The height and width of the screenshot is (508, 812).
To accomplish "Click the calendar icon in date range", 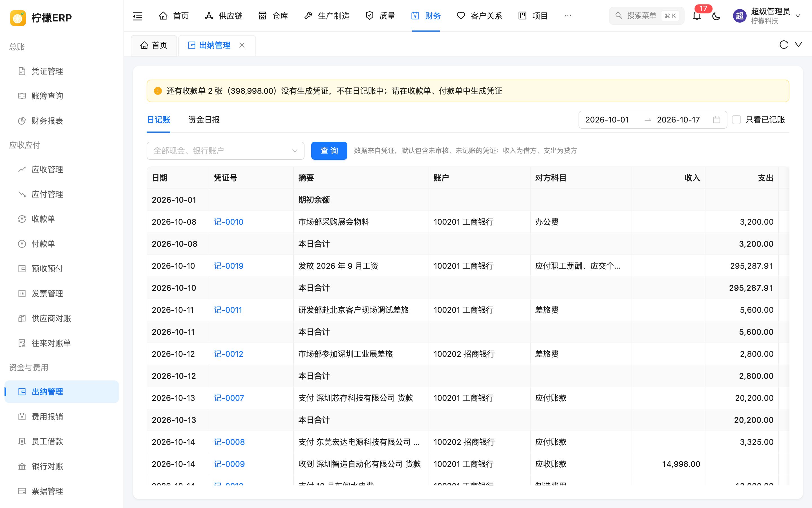I will click(716, 120).
